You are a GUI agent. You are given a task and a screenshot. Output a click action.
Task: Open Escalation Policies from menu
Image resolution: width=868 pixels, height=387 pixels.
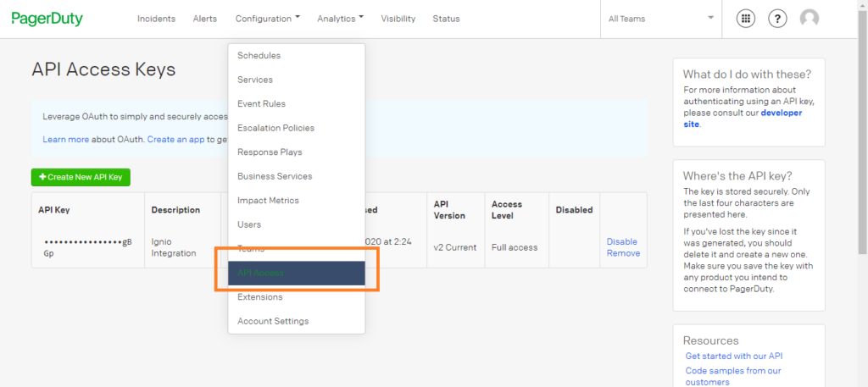coord(275,128)
